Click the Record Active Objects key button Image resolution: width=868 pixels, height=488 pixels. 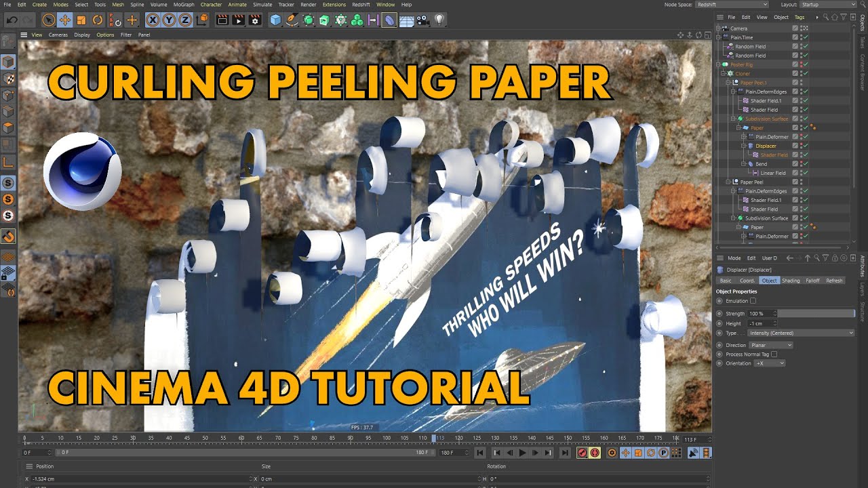[x=582, y=453]
